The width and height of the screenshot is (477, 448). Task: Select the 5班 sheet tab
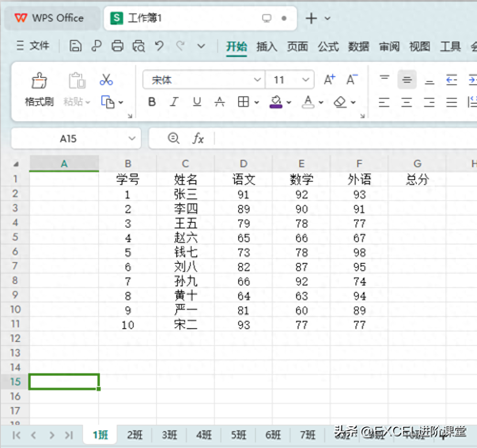click(x=239, y=435)
